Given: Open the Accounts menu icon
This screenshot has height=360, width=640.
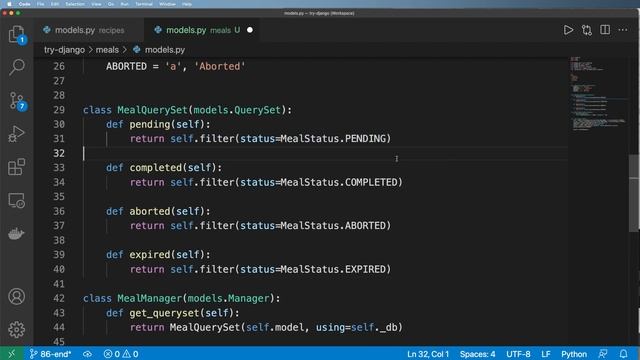Looking at the screenshot, I should pyautogui.click(x=16, y=297).
